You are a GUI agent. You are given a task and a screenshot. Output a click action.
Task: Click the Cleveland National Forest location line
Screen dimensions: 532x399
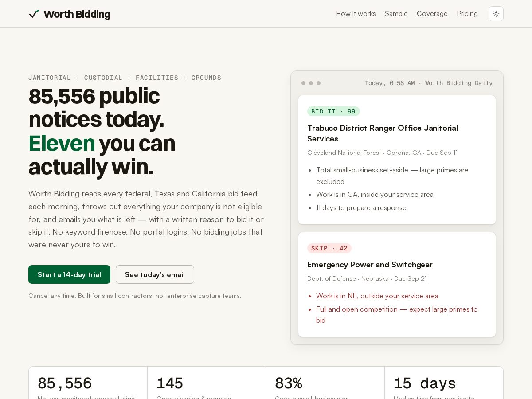383,153
